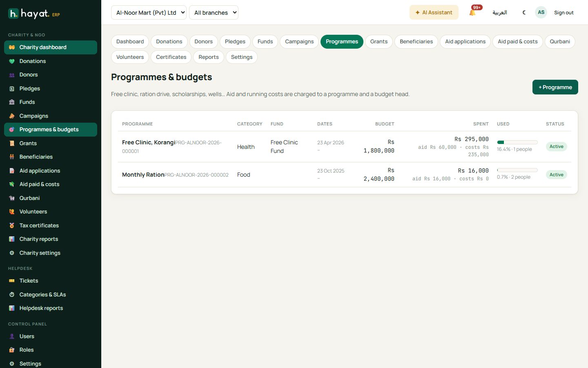588x368 pixels.
Task: Click the Charity settings gear icon
Action: (12, 253)
